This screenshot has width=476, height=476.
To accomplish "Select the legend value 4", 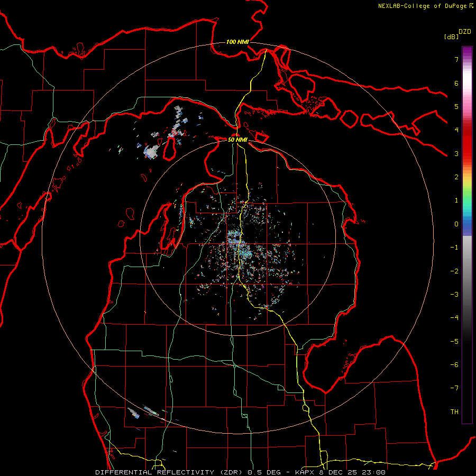I will (456, 130).
